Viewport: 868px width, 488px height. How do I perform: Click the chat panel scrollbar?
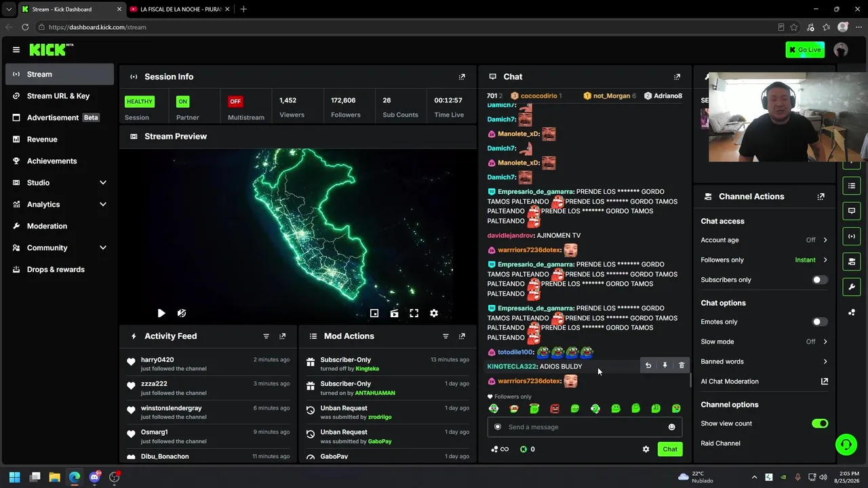689,380
